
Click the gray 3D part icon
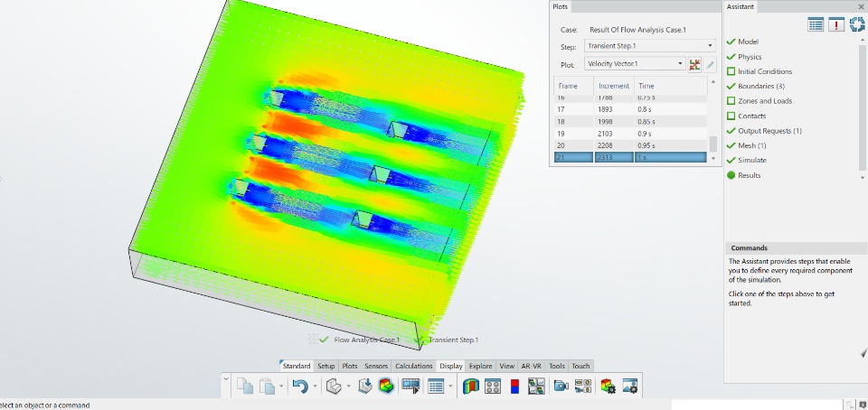334,386
